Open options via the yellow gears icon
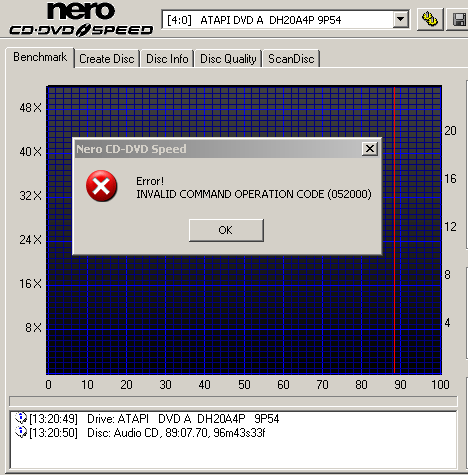The height and width of the screenshot is (475, 468). click(x=430, y=19)
